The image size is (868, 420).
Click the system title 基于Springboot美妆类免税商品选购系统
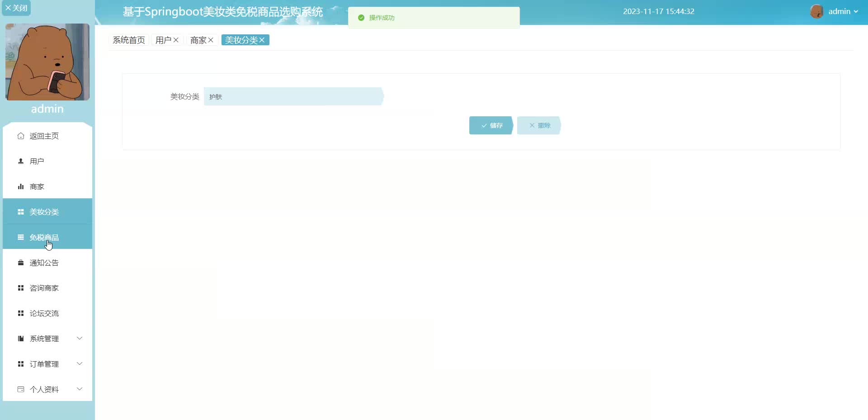click(223, 12)
